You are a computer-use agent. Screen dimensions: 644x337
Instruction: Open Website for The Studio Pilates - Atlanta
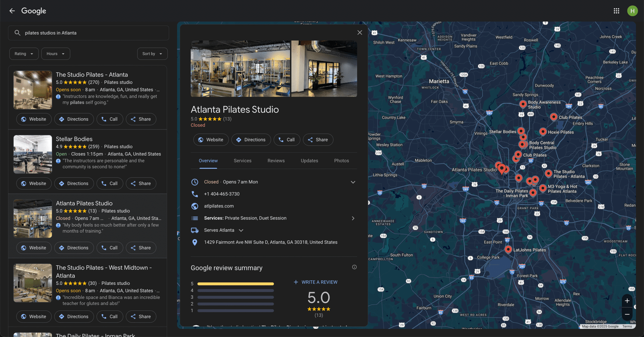(x=34, y=119)
